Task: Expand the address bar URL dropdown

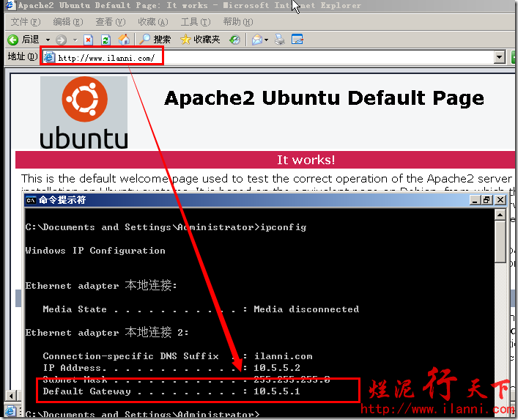Action: click(500, 57)
